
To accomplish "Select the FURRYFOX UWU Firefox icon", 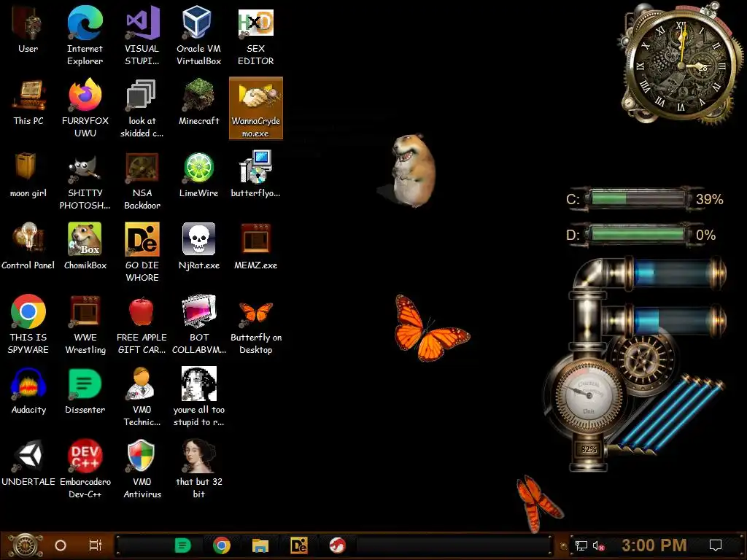I will [x=85, y=108].
